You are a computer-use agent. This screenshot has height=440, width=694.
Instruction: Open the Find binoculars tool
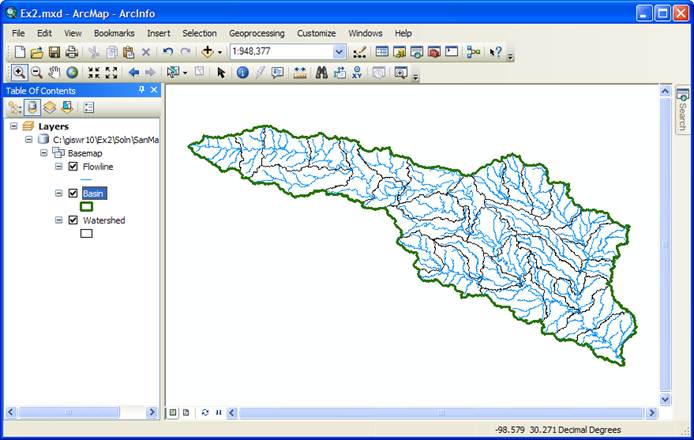point(321,72)
